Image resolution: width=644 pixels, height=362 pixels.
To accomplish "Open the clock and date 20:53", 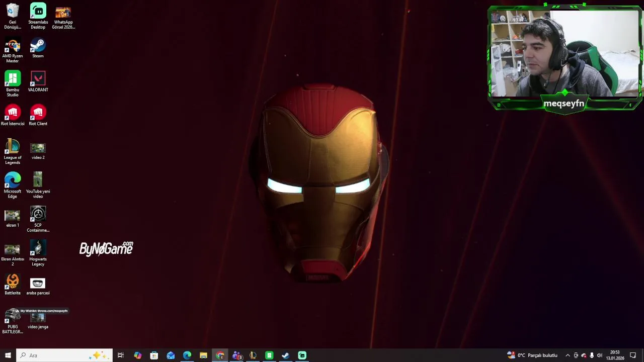I will (615, 355).
